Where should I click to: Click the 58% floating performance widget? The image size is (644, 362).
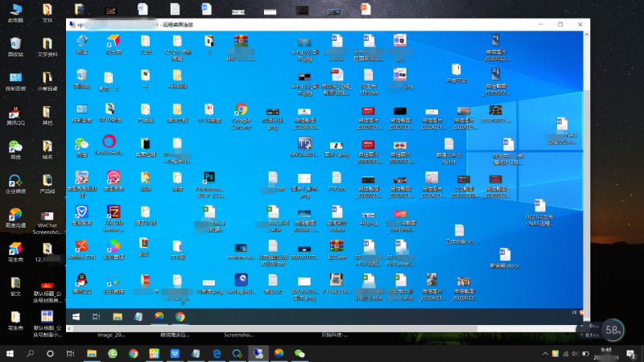point(613,330)
